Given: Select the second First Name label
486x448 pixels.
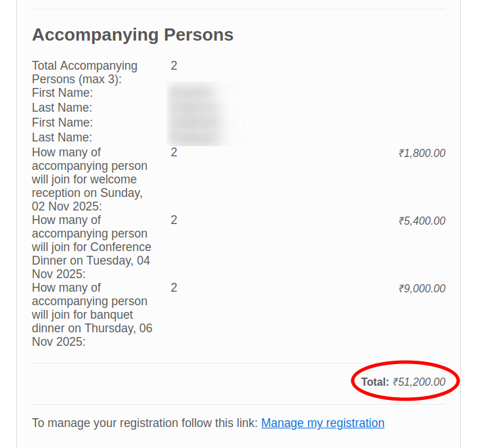Looking at the screenshot, I should point(62,122).
